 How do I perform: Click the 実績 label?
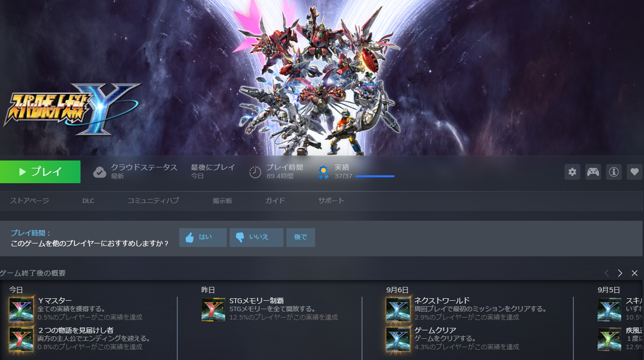[342, 167]
